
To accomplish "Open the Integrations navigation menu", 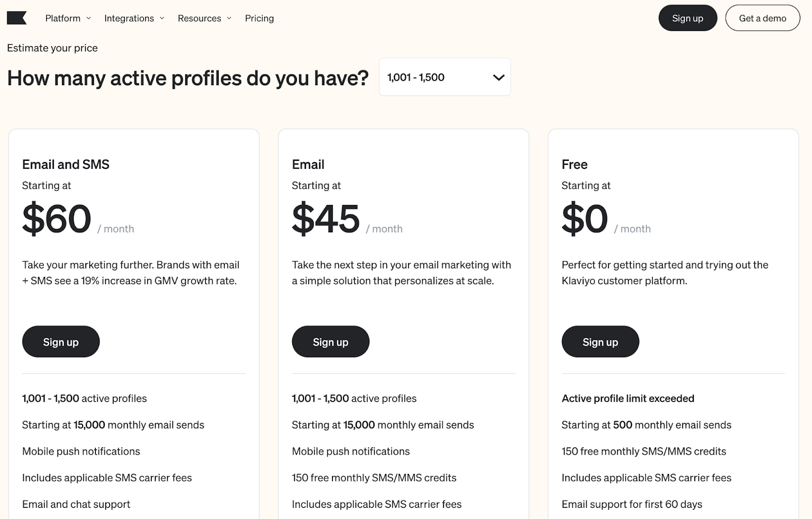I will [x=129, y=18].
